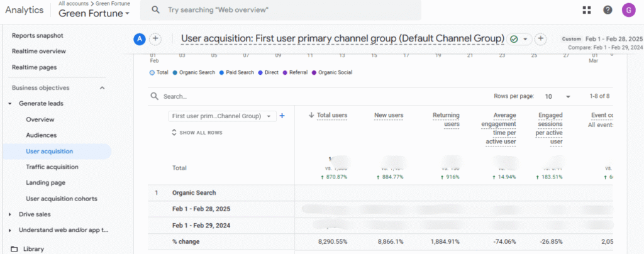Click the plus icon after report title
Screen dimensions: 644x254
tap(540, 39)
